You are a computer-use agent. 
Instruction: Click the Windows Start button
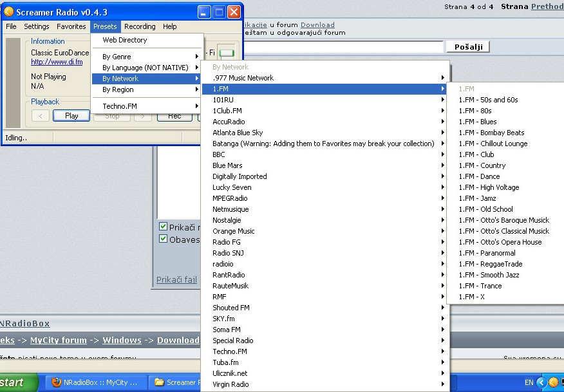19,382
